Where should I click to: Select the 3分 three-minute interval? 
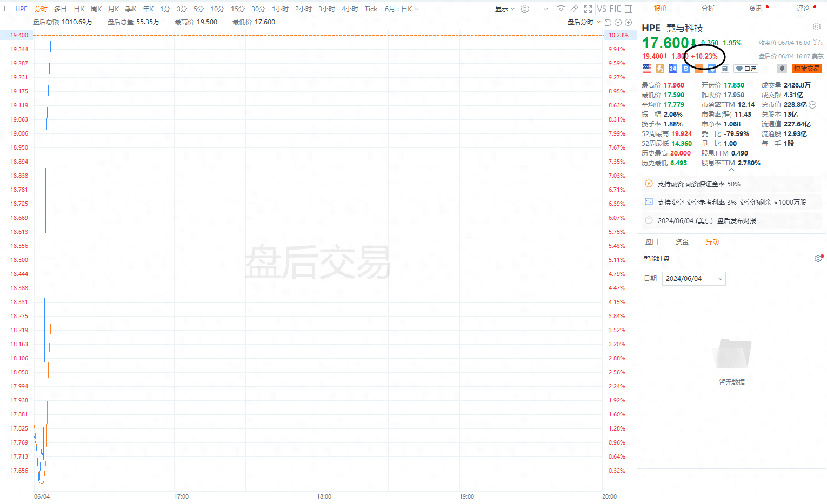pos(182,9)
